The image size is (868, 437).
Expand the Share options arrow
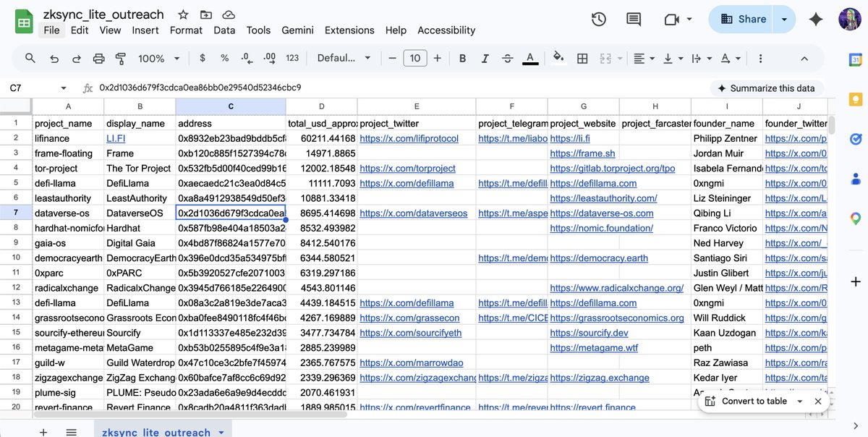(x=784, y=20)
